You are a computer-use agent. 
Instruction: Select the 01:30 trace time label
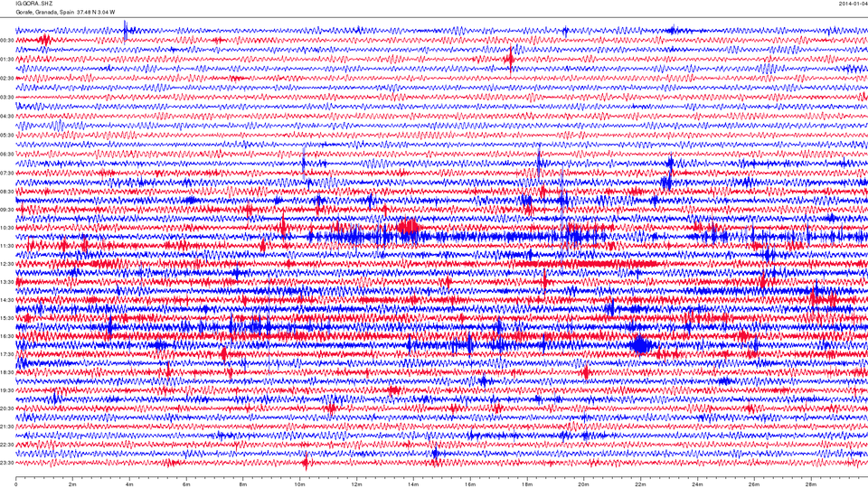(6, 60)
